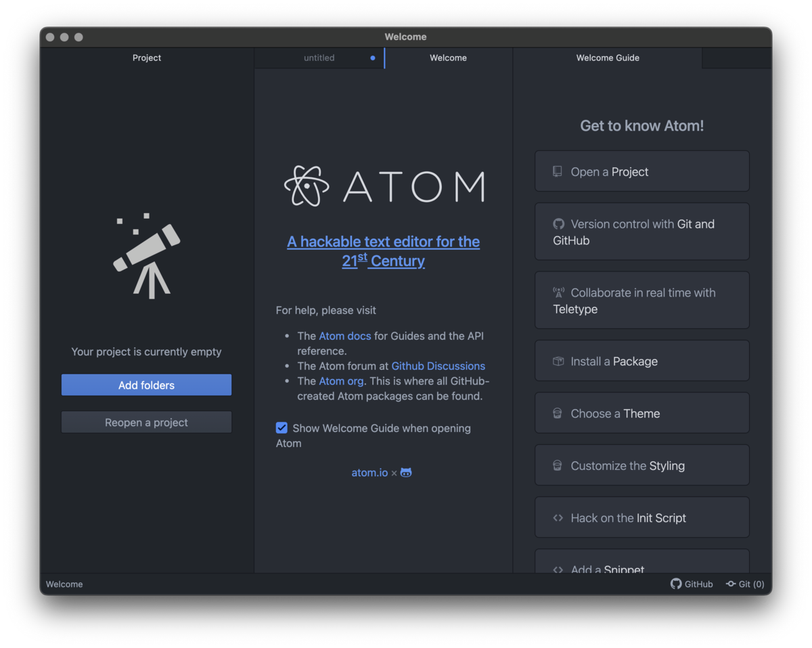The image size is (812, 648).
Task: Click 'For help, please visit' text
Action: pos(326,310)
